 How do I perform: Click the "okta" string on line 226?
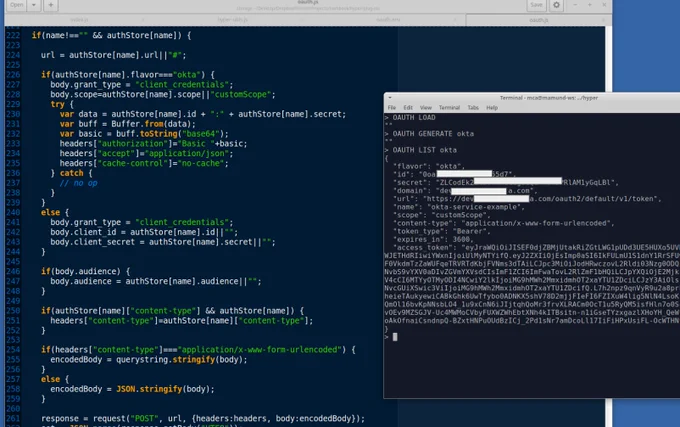(186, 75)
